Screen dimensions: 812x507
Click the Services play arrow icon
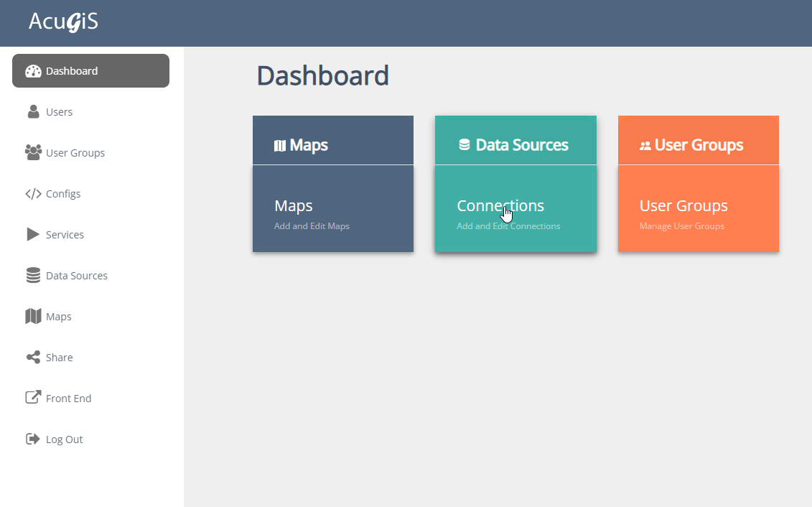[33, 235]
